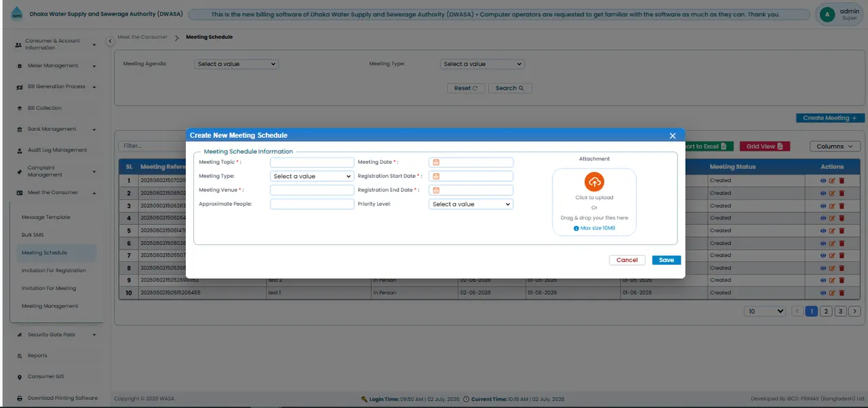868x408 pixels.
Task: Click the delete trash icon in row 3
Action: [842, 206]
